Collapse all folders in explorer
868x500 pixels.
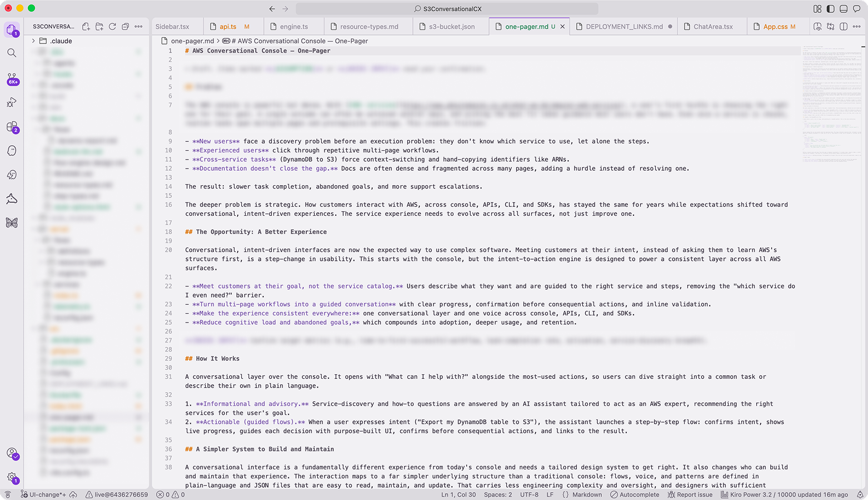[125, 26]
